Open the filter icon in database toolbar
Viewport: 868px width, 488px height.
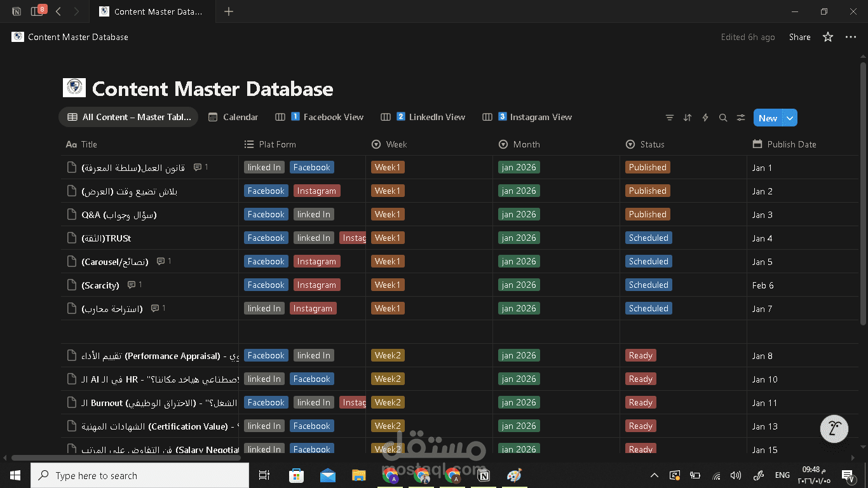point(669,118)
